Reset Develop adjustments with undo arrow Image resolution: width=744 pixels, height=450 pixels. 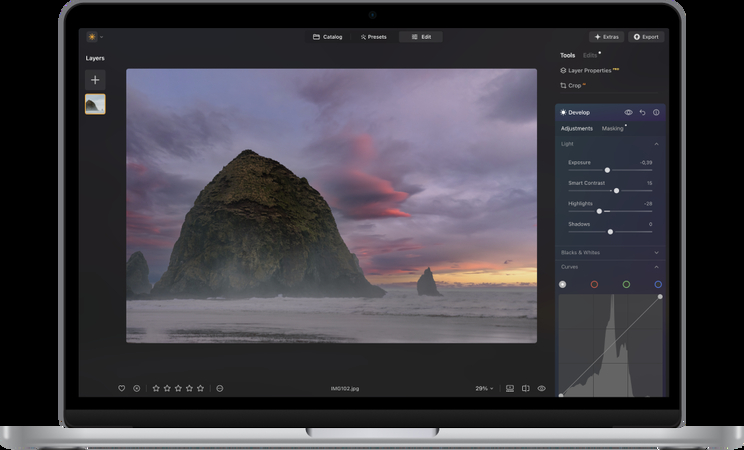642,112
